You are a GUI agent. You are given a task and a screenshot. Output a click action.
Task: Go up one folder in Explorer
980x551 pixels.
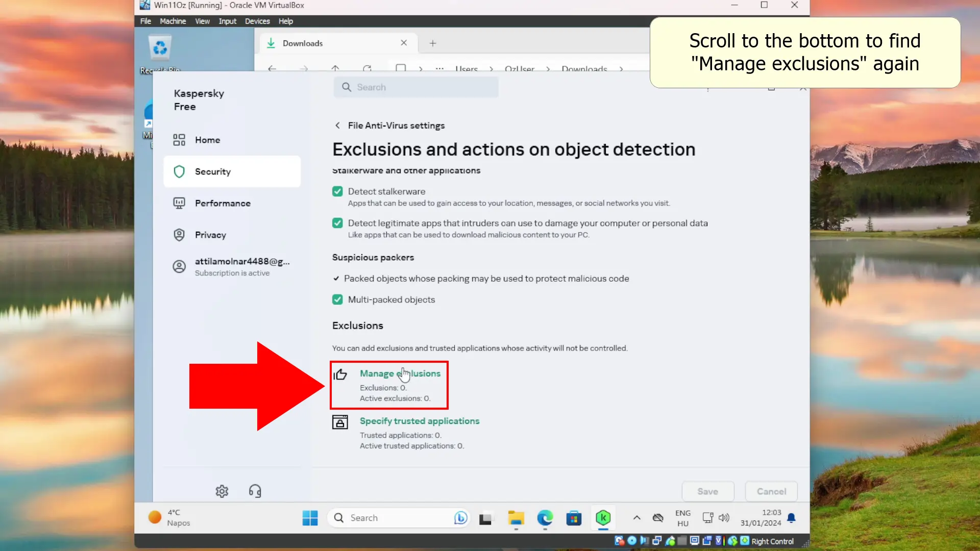coord(335,68)
